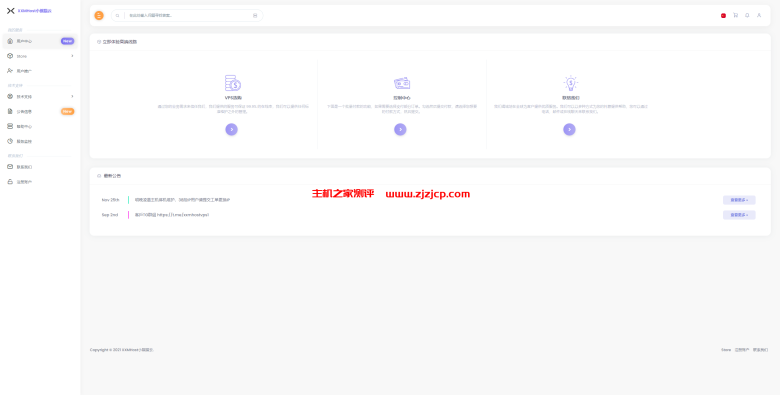Open the Sep 2nd t.me channel announcement

click(172, 215)
